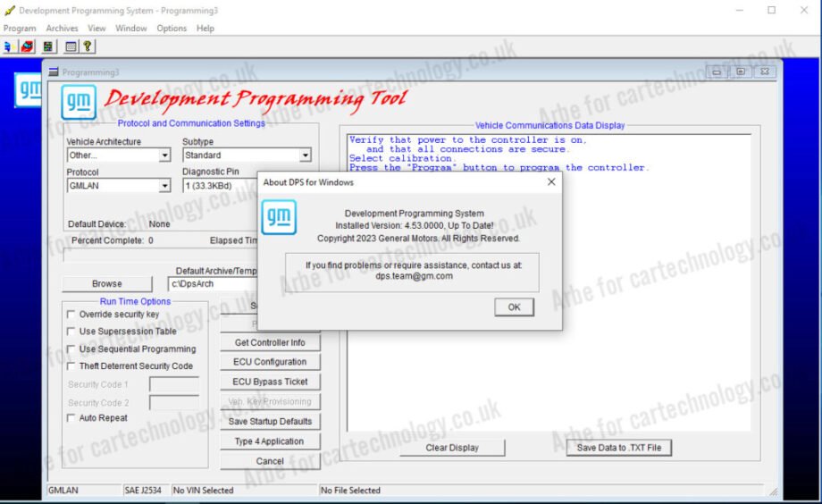Expand the Subtype Standard dropdown
The height and width of the screenshot is (504, 822).
(x=305, y=155)
